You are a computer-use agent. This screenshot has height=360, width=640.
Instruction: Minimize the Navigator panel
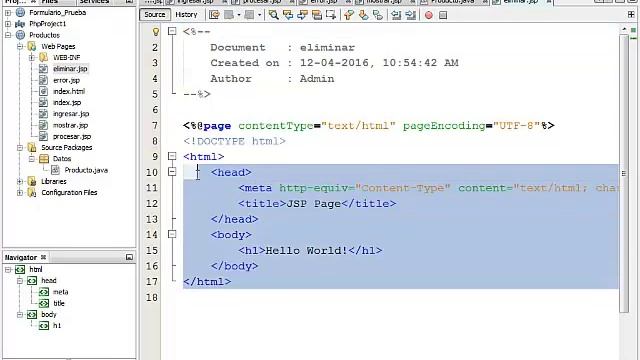coord(129,257)
